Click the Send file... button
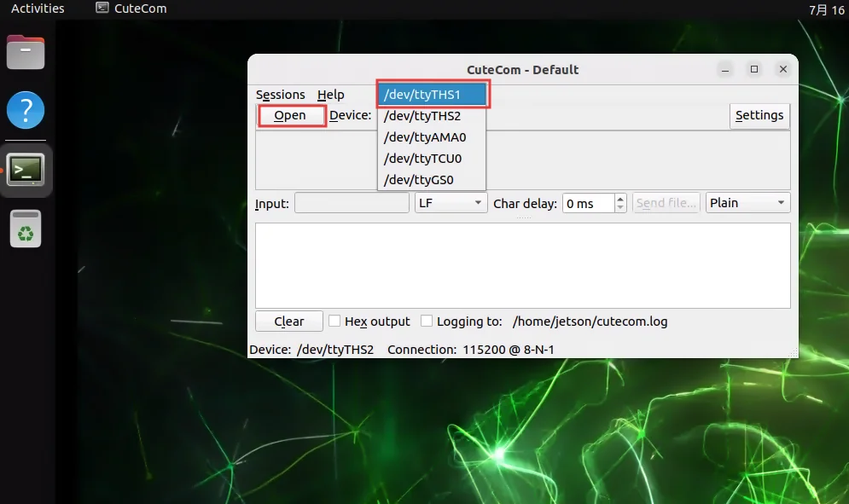This screenshot has height=504, width=849. click(666, 203)
